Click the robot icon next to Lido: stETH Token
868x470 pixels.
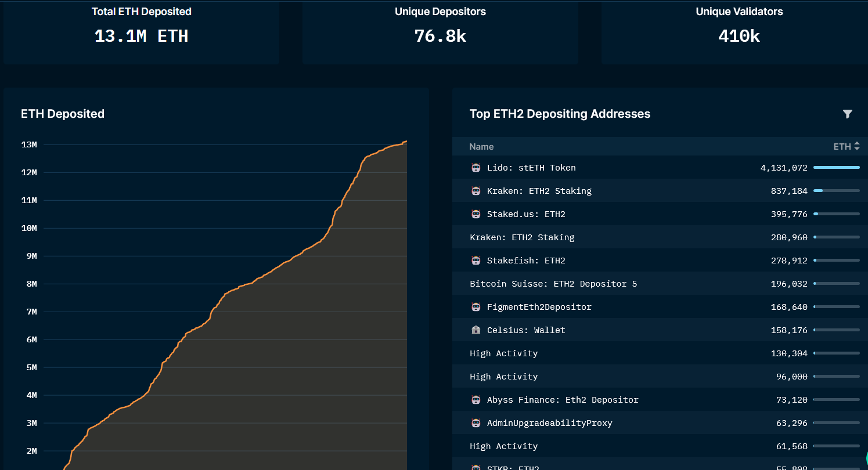(476, 168)
